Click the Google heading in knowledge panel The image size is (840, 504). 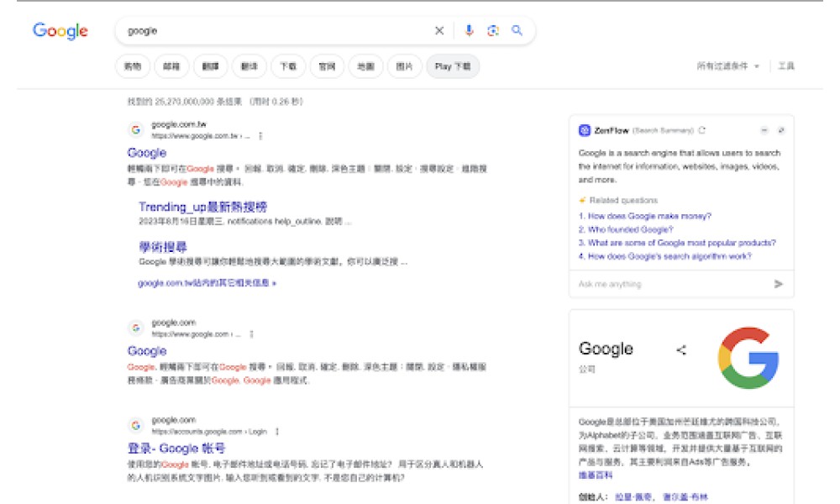pos(606,349)
